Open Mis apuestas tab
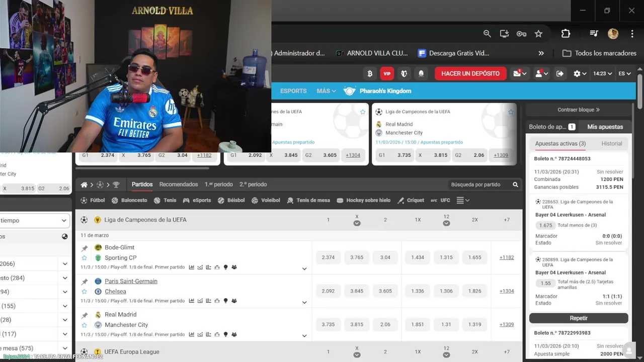644x362 pixels. click(x=605, y=127)
